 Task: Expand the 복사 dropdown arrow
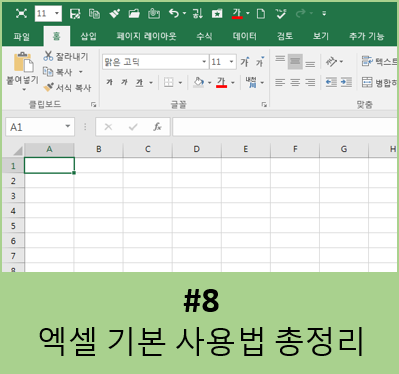81,72
